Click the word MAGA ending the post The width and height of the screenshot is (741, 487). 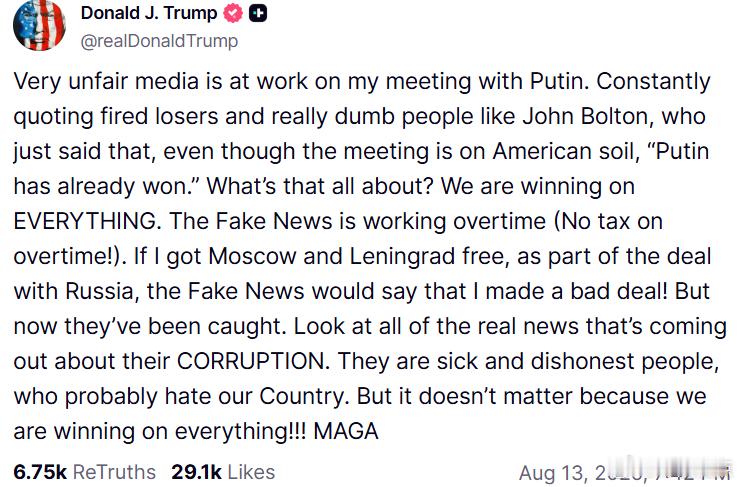click(x=346, y=431)
